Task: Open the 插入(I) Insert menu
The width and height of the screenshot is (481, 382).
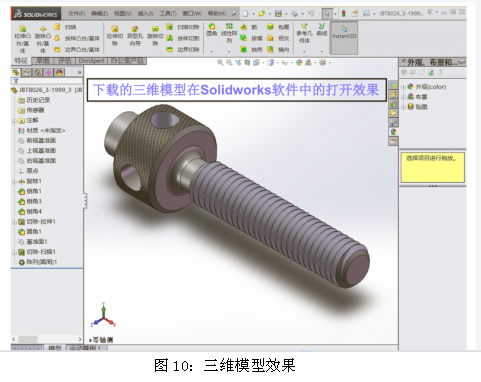Action: pyautogui.click(x=146, y=13)
